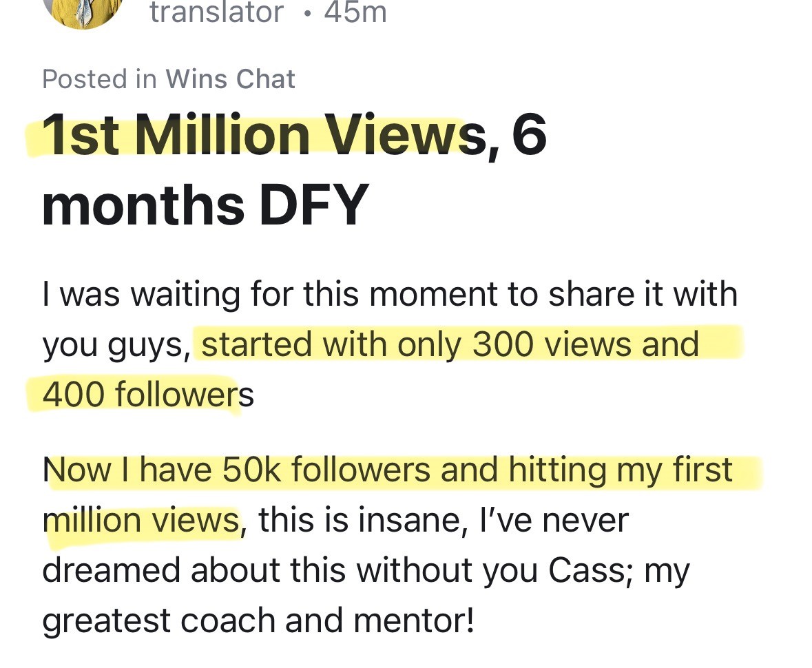
Task: Click the "greatest coach and mentor!" line
Action: click(x=258, y=620)
